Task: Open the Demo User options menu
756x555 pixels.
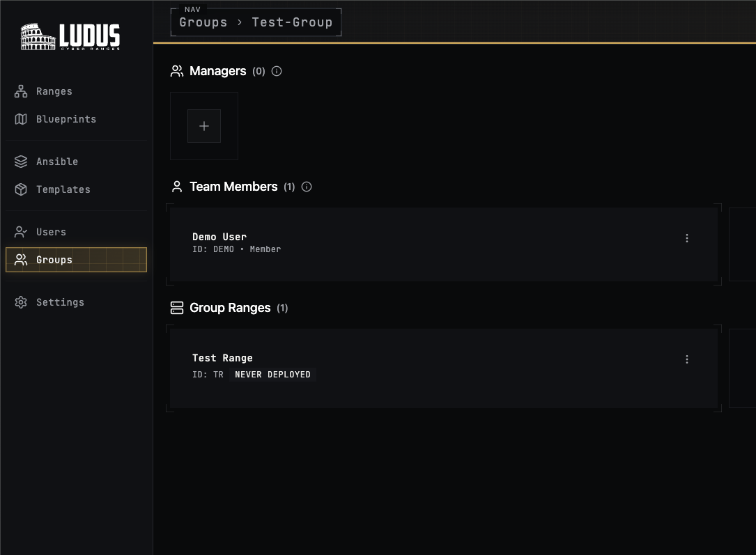Action: click(x=687, y=238)
